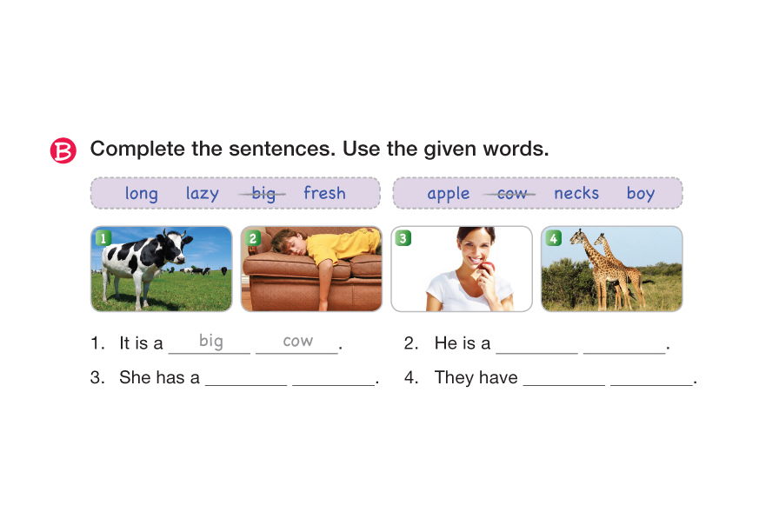This screenshot has height=532, width=759.
Task: Pick the word "long" from the word bank
Action: (x=141, y=194)
